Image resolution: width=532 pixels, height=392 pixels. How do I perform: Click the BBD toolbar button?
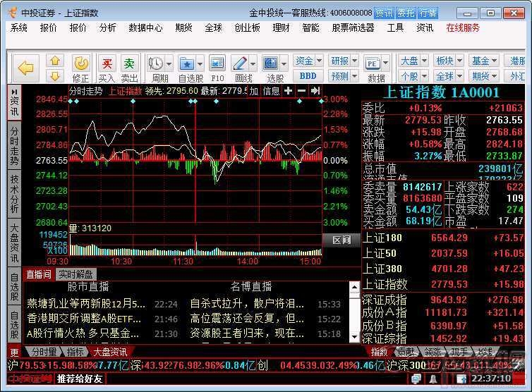pyautogui.click(x=308, y=76)
